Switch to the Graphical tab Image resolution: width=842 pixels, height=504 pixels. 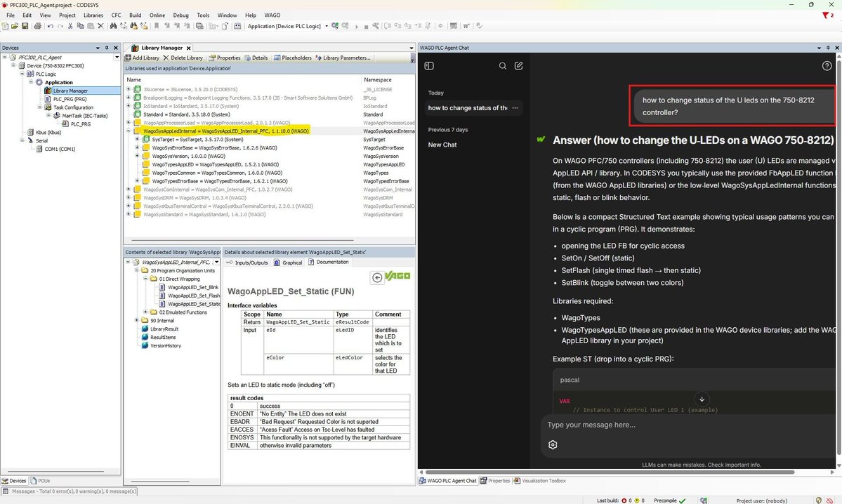pyautogui.click(x=289, y=263)
